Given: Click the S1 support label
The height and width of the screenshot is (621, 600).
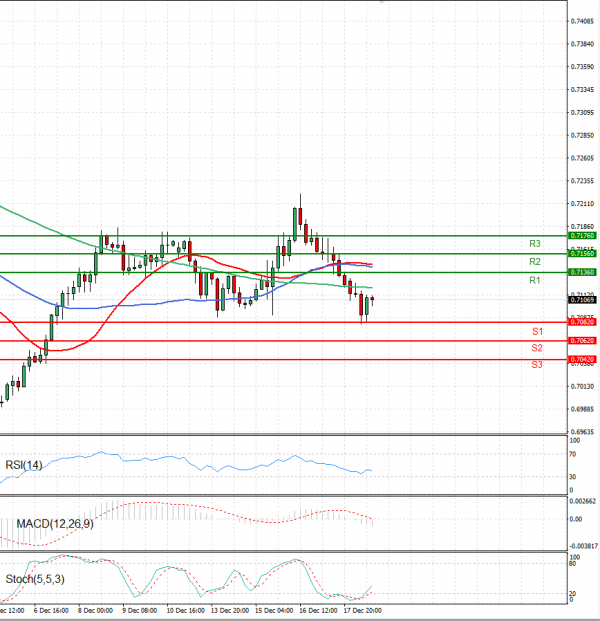Looking at the screenshot, I should 537,331.
